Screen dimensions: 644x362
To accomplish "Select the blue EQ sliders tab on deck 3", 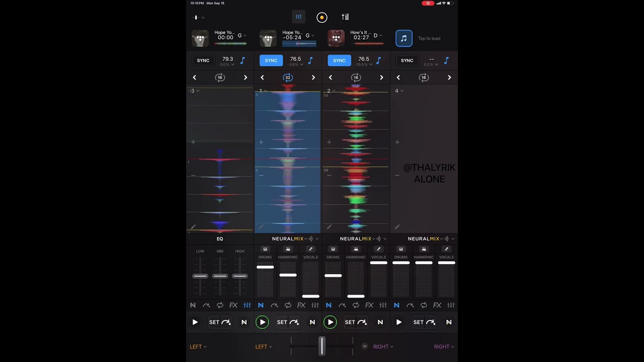I will click(x=247, y=305).
